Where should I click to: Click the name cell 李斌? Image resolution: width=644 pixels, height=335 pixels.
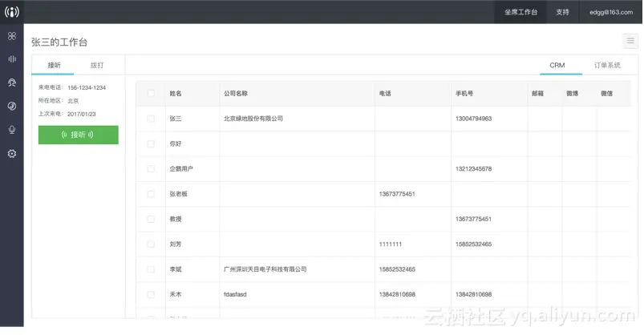click(176, 269)
